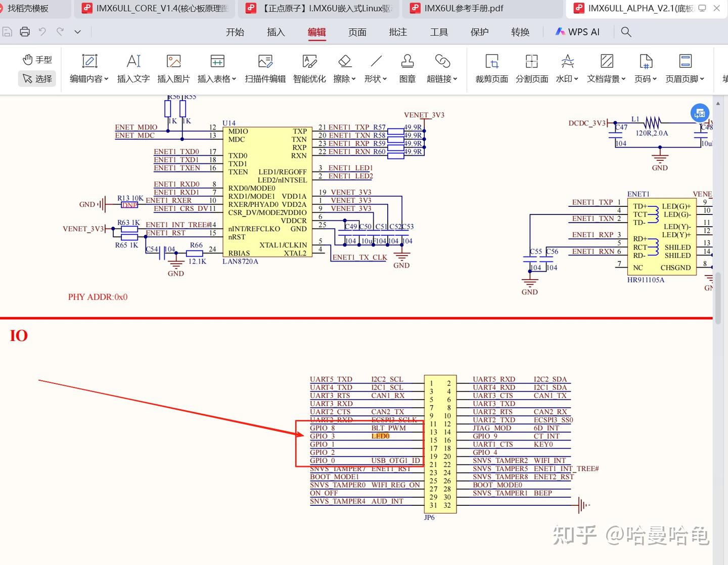The height and width of the screenshot is (565, 728).
Task: Select the hand tool (手型)
Action: click(x=36, y=59)
